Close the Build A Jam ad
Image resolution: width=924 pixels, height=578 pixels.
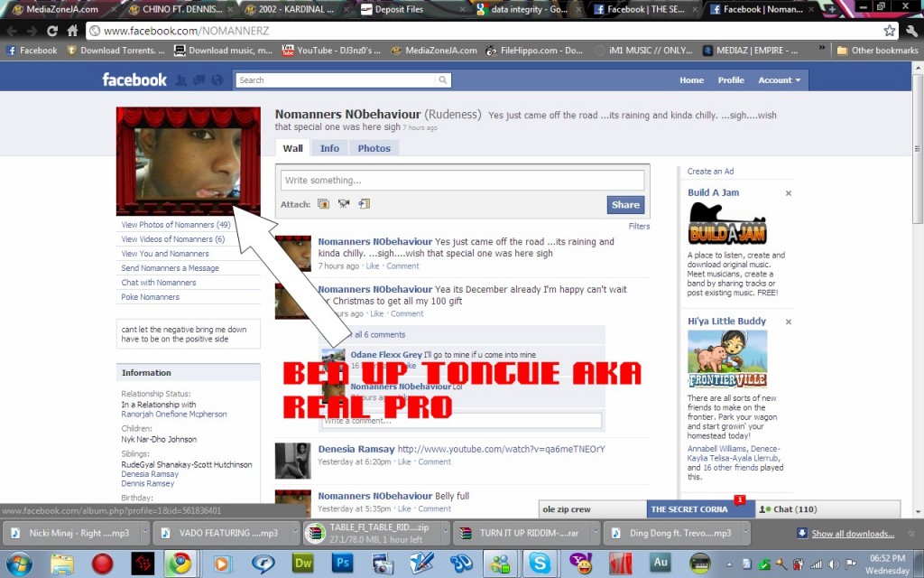tap(788, 193)
